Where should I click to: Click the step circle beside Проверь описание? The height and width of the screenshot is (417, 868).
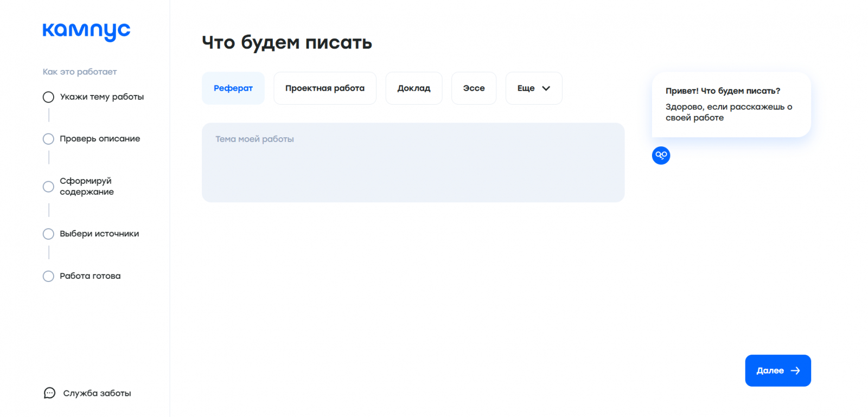pyautogui.click(x=48, y=139)
